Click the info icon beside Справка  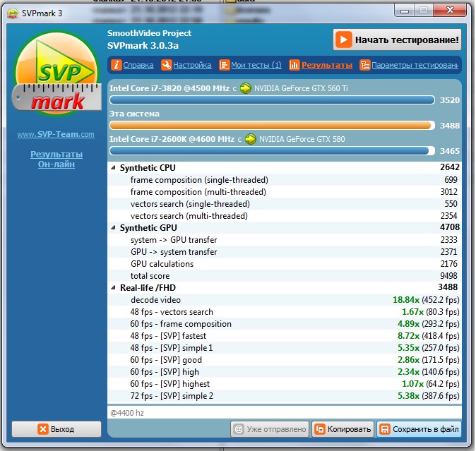click(117, 66)
